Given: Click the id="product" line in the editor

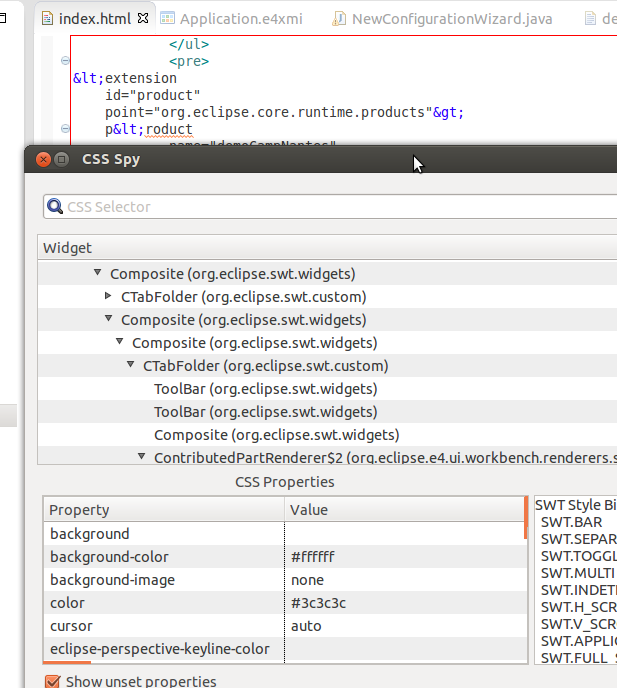Looking at the screenshot, I should coord(152,95).
